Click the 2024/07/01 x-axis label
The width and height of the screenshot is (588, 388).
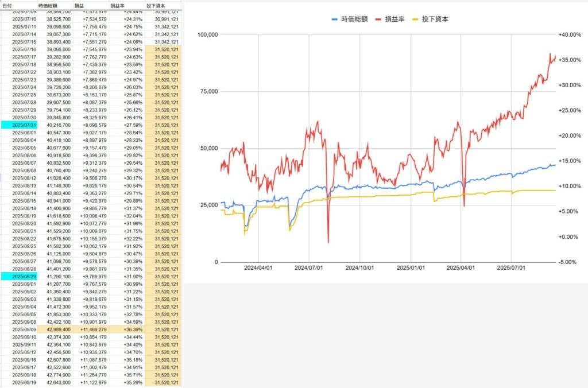click(308, 267)
